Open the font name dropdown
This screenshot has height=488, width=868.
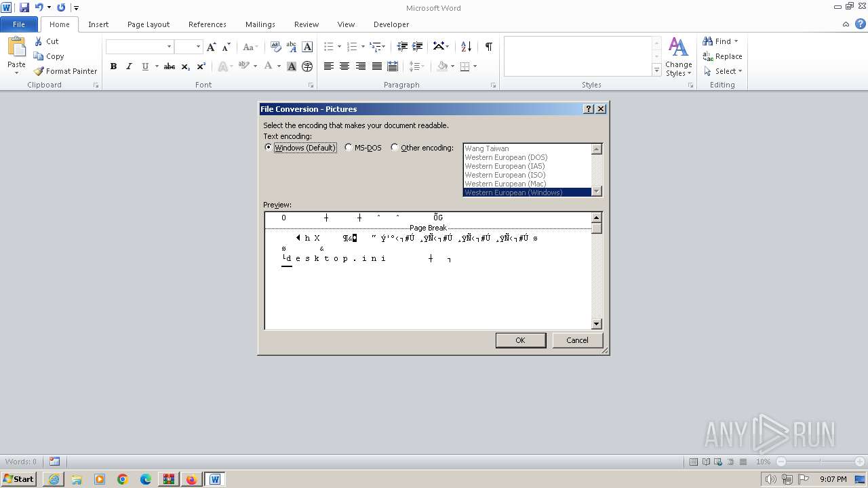pos(169,47)
